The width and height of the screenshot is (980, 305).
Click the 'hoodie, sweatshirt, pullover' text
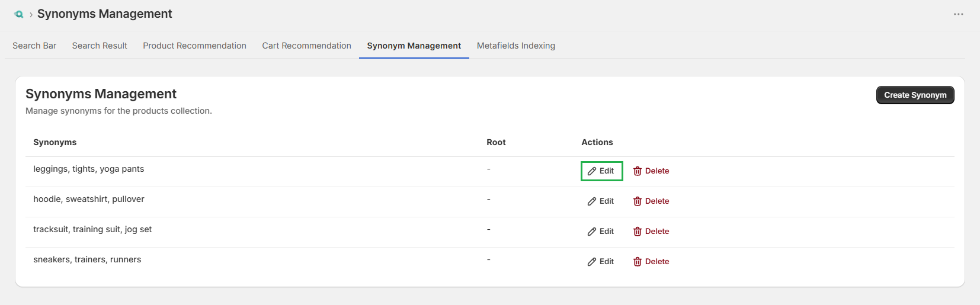(x=89, y=199)
